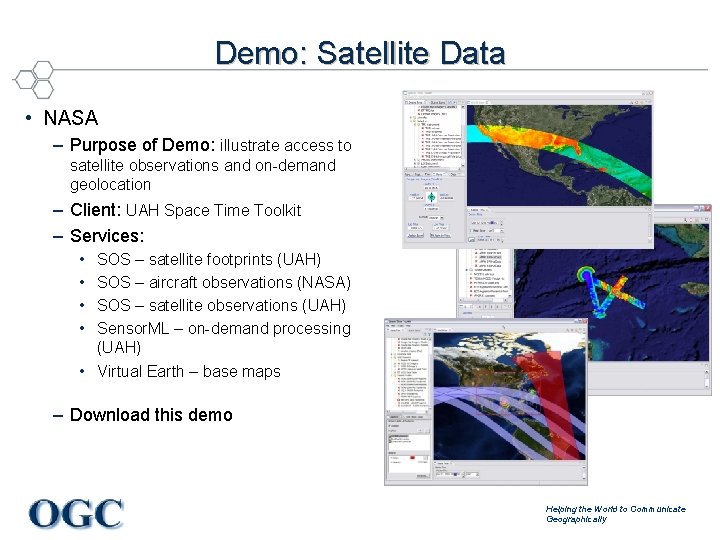This screenshot has height=540, width=720.
Task: Select 'SOS – satellite footprints (UAH)' bullet
Action: tap(209, 259)
